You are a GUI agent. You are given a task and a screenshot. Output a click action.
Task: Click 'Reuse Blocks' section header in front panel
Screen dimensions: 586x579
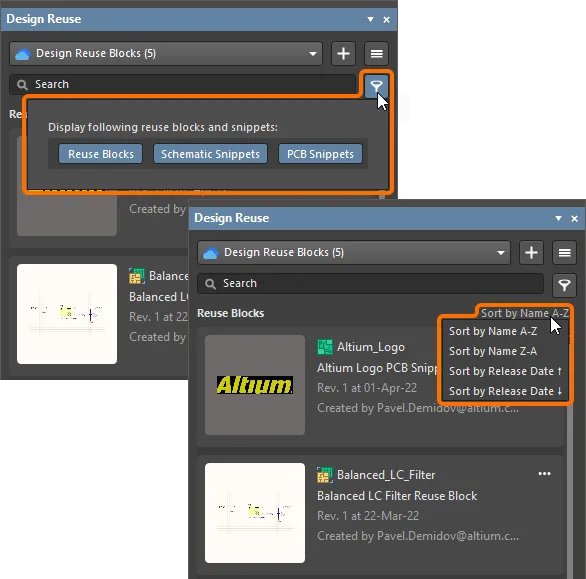coord(231,313)
